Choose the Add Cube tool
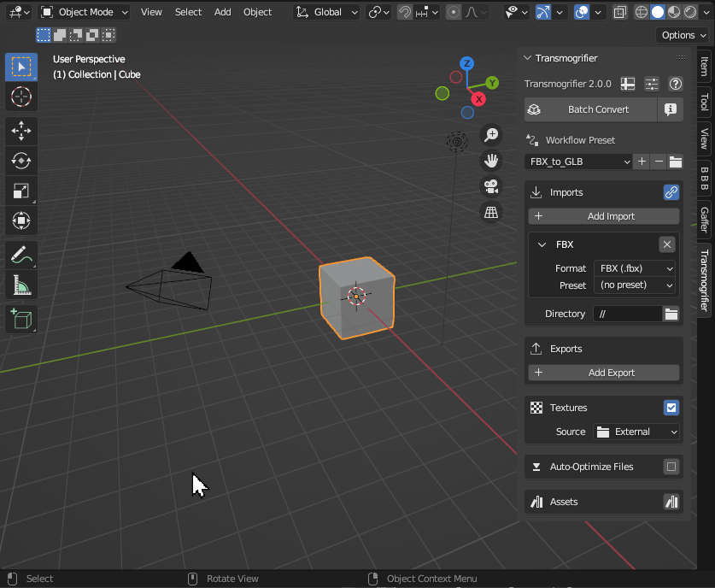Image resolution: width=715 pixels, height=588 pixels. (21, 320)
